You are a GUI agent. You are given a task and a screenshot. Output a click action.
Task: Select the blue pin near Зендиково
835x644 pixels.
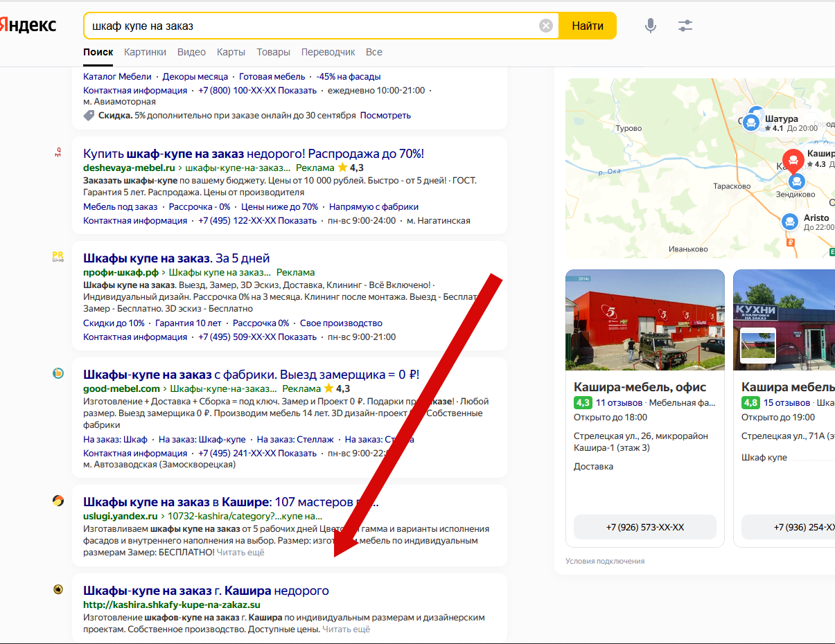click(x=797, y=181)
